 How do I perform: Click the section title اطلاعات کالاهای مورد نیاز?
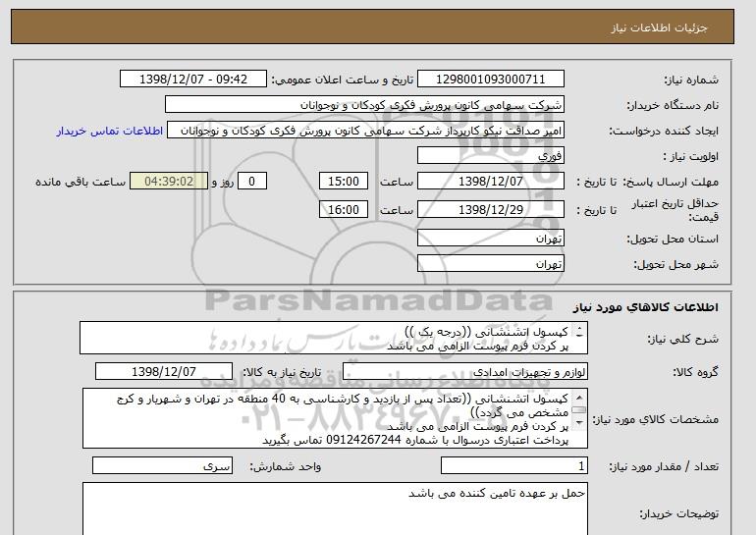coord(645,307)
